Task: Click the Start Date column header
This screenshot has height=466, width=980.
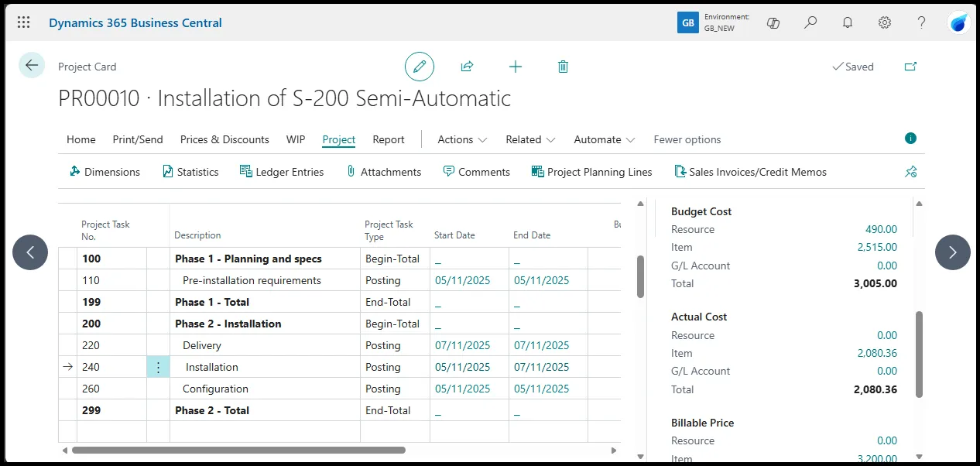Action: click(x=454, y=235)
